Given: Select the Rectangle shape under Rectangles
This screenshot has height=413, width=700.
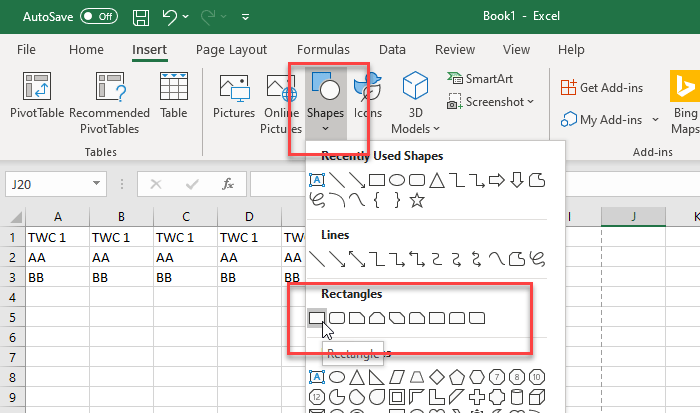Looking at the screenshot, I should [316, 318].
